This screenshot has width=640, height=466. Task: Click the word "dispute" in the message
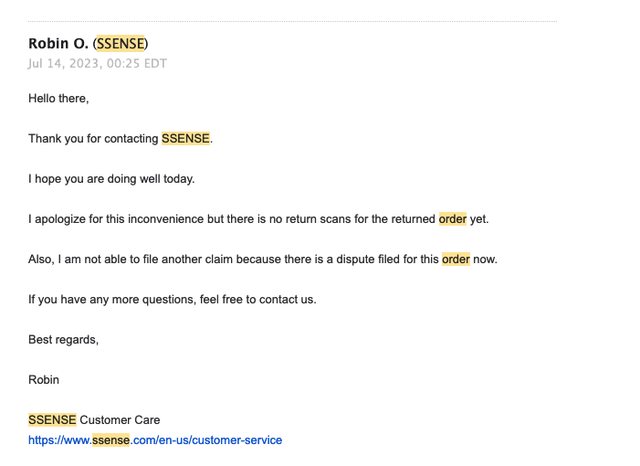tap(355, 259)
